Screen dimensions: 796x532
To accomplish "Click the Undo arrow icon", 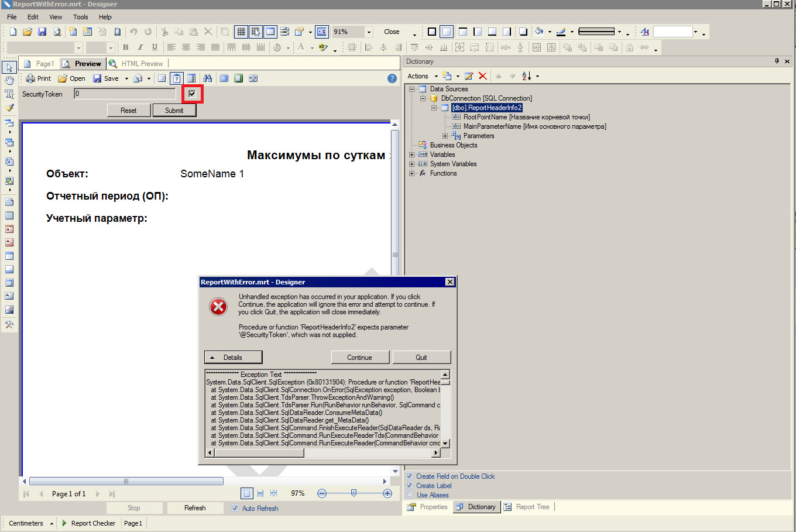I will pos(133,32).
